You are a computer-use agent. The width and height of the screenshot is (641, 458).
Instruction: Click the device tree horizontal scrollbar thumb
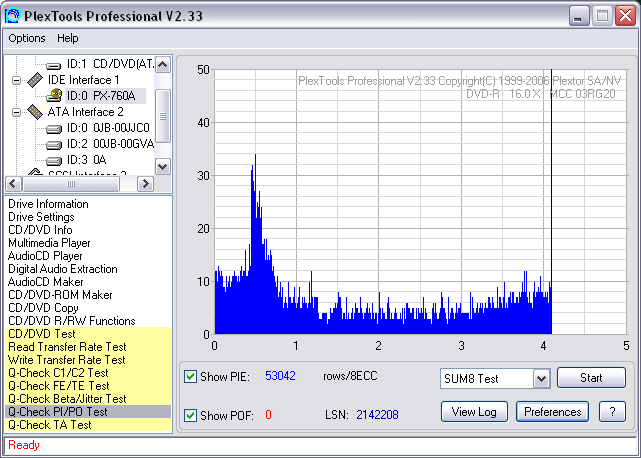(71, 184)
